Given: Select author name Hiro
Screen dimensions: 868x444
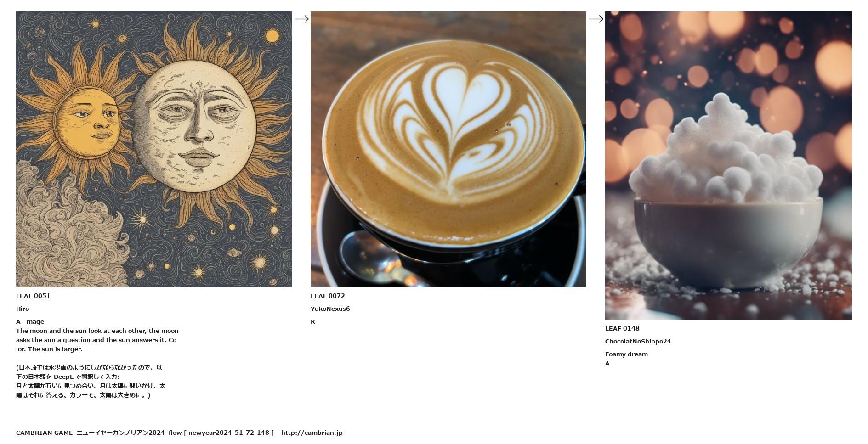Looking at the screenshot, I should 23,309.
